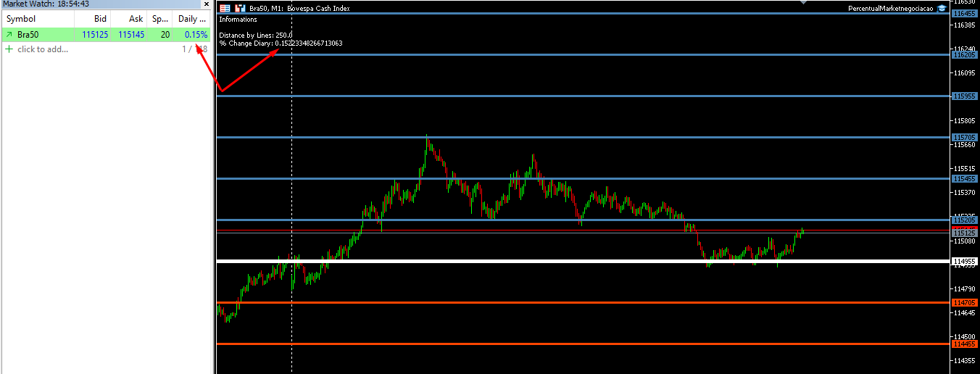The height and width of the screenshot is (374, 980).
Task: Click the green plus add-symbol icon
Action: (x=9, y=49)
